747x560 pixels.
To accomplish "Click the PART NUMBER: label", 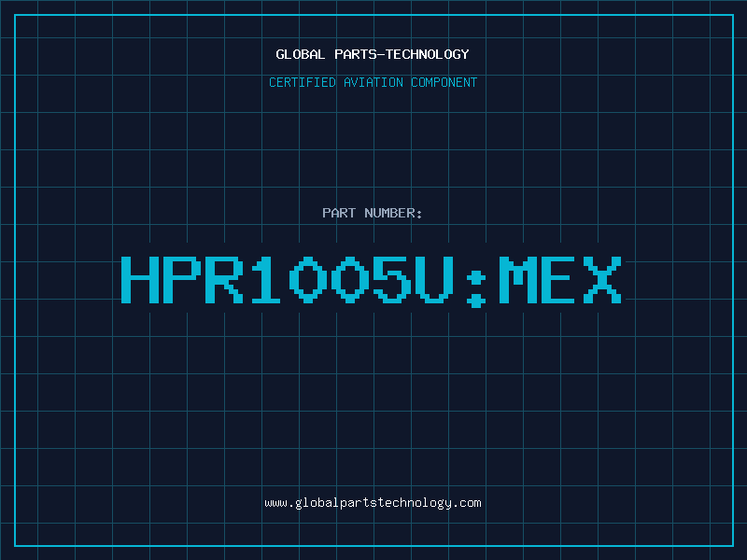I will [372, 213].
